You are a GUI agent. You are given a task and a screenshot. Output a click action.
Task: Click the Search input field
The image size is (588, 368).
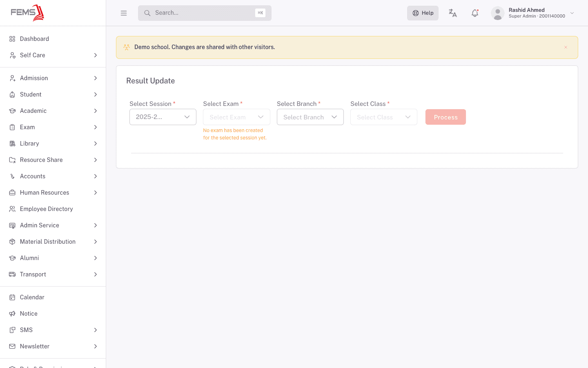pos(205,13)
